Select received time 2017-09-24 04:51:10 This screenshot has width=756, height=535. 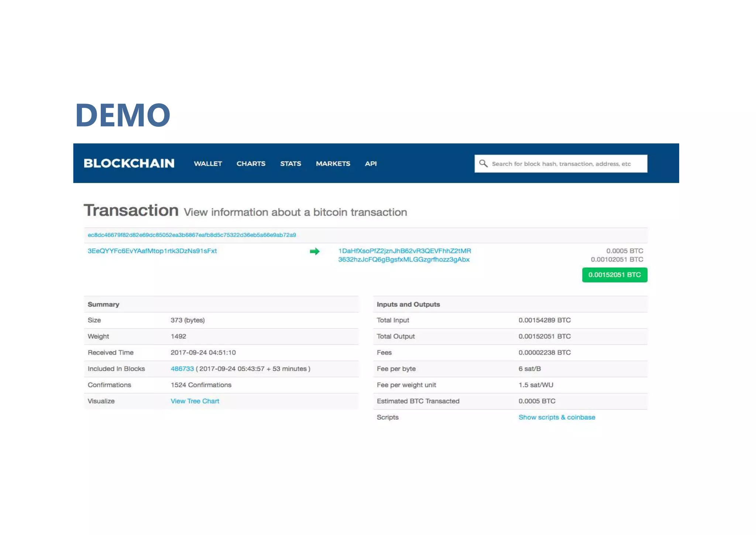pyautogui.click(x=203, y=353)
